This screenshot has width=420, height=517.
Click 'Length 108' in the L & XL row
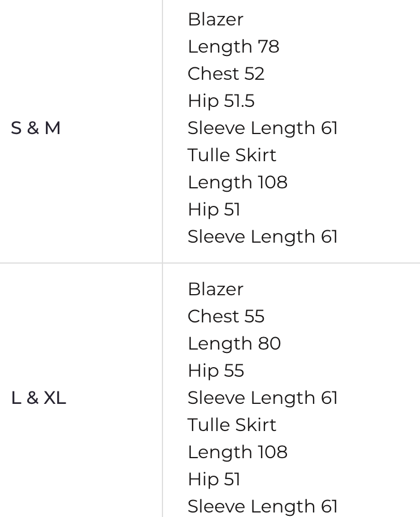click(237, 452)
